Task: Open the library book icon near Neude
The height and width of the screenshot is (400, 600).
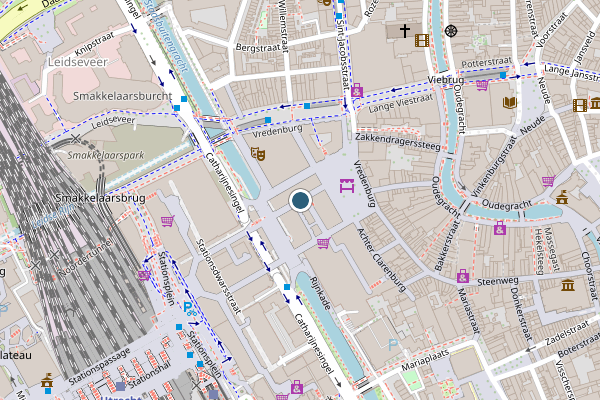Action: (510, 103)
